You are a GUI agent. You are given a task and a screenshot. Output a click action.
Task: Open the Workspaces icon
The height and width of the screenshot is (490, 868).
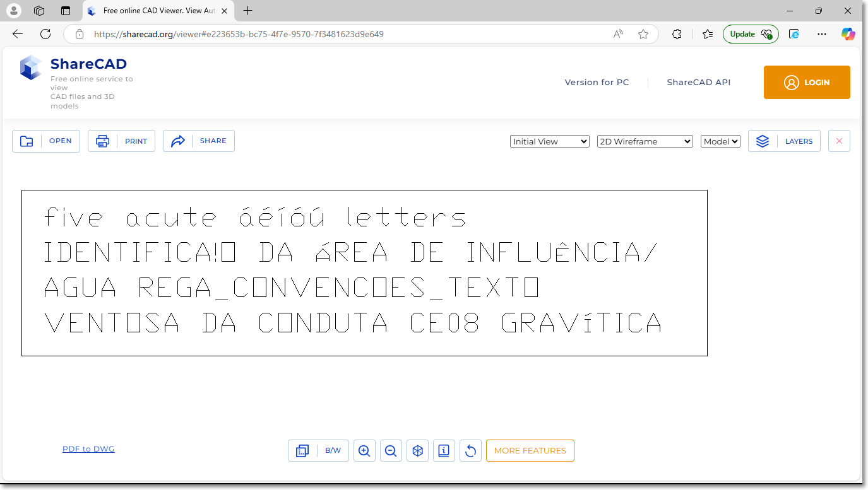[39, 11]
